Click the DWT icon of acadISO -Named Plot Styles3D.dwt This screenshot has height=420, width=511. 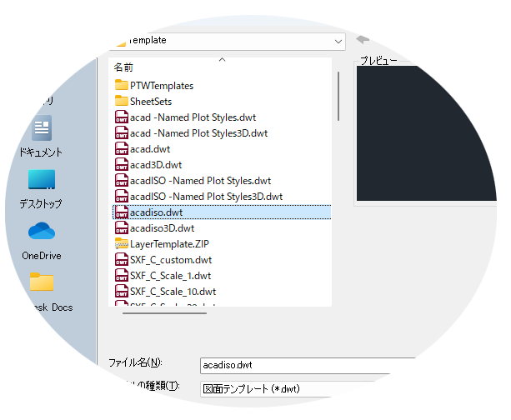click(121, 197)
